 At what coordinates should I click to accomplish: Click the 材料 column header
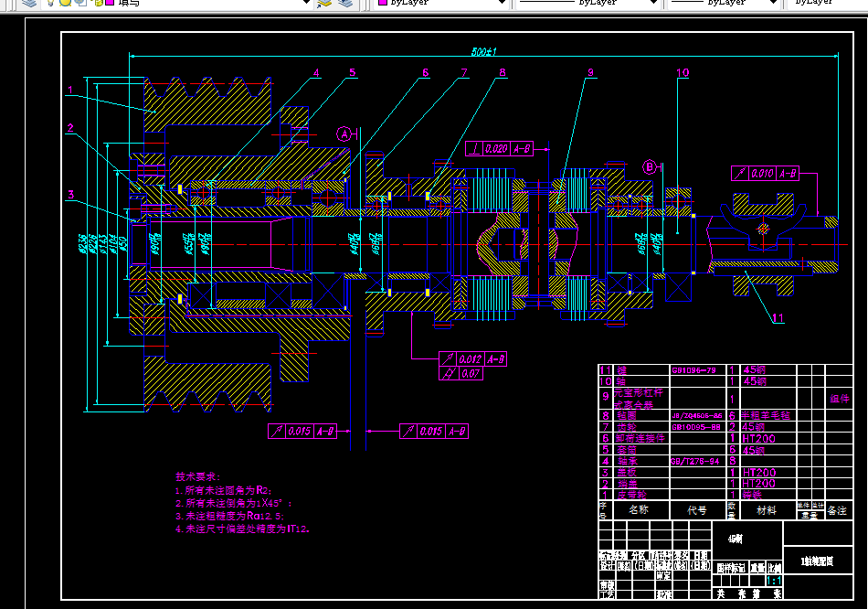click(767, 510)
